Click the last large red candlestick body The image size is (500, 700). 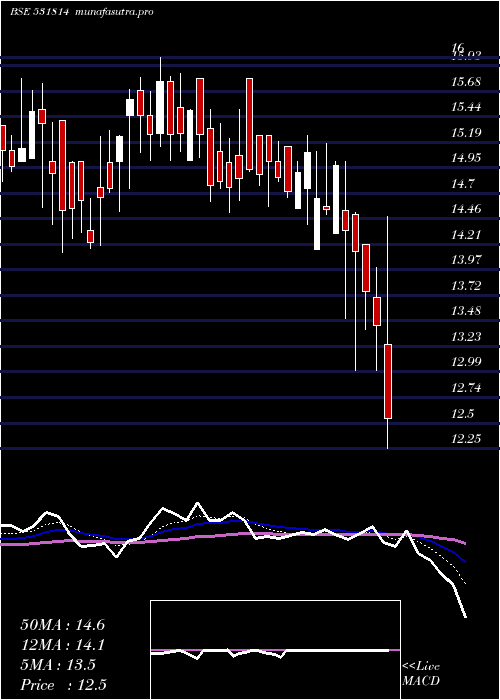click(388, 381)
